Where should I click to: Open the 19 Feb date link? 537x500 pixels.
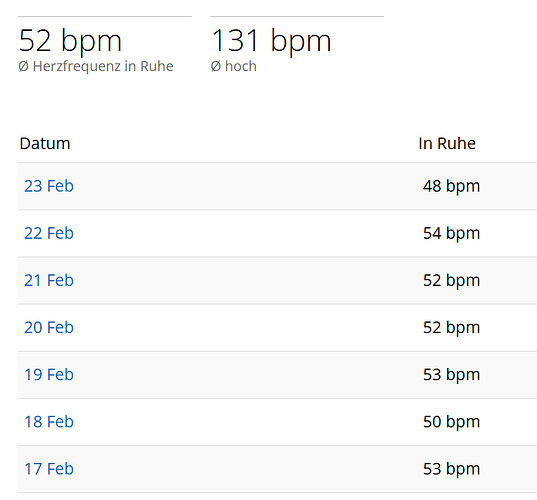(49, 374)
